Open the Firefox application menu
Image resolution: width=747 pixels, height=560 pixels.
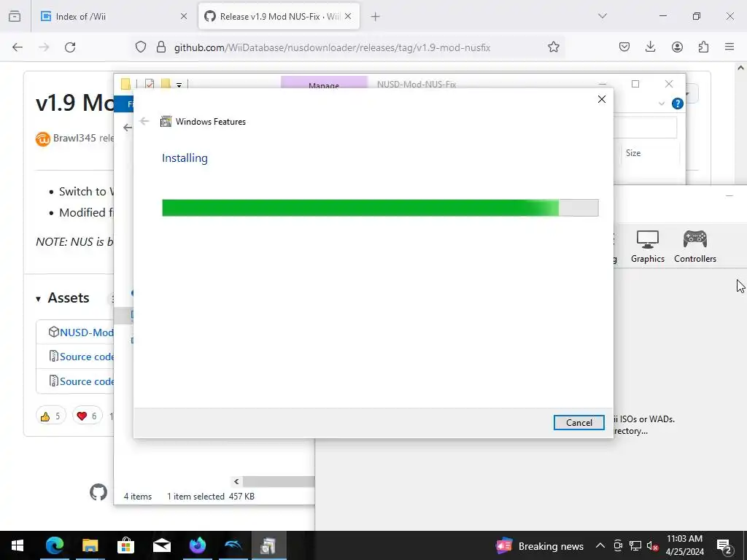click(x=729, y=47)
